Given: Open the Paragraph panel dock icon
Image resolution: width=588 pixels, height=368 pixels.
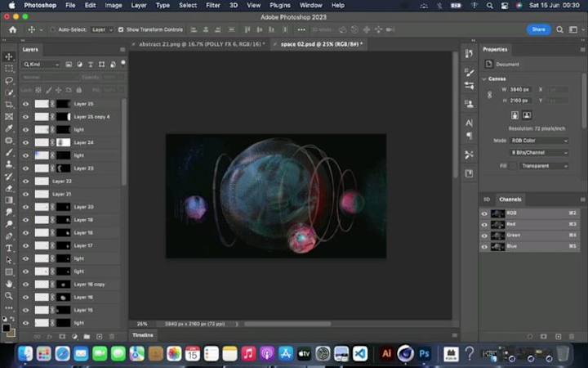Looking at the screenshot, I should [469, 135].
